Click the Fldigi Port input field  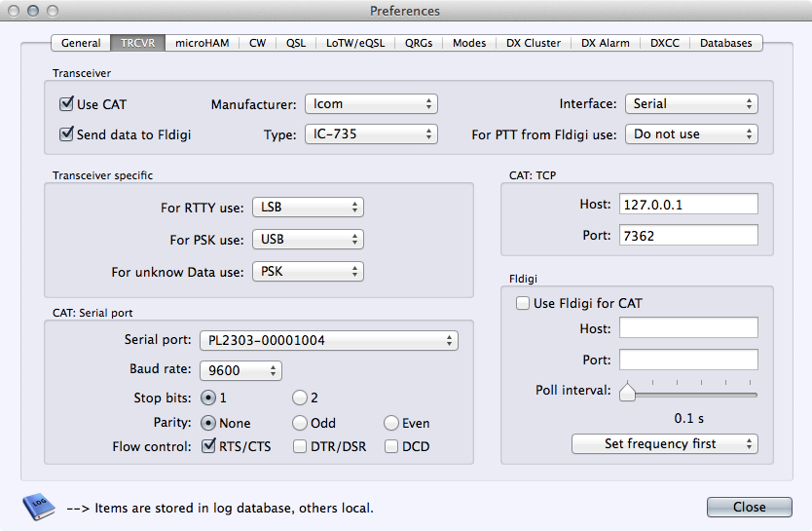tap(688, 360)
